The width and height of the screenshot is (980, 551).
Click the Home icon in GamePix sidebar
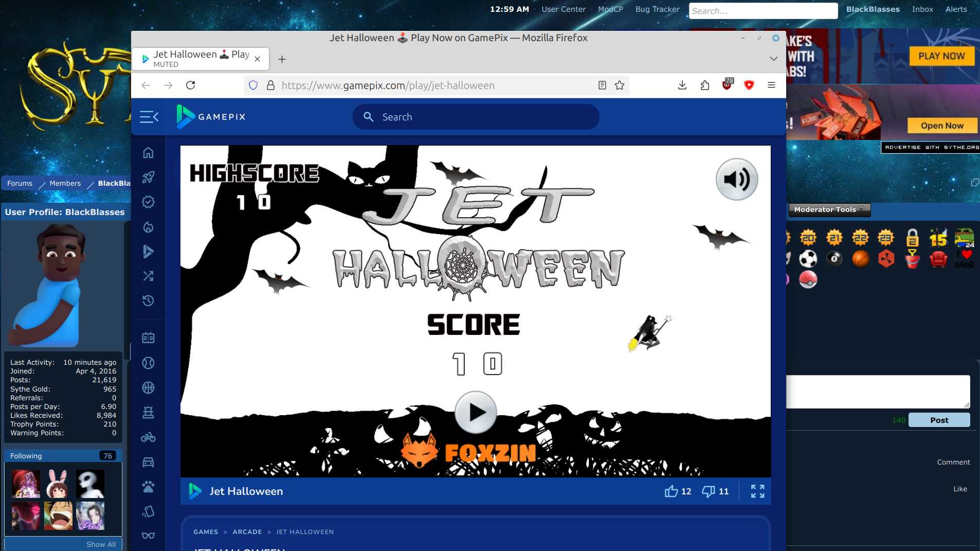coord(148,153)
